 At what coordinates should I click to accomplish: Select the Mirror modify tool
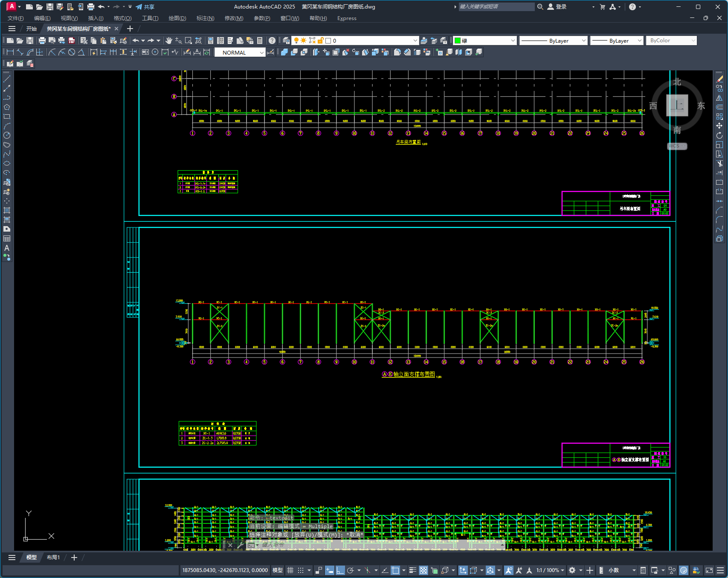(x=720, y=98)
